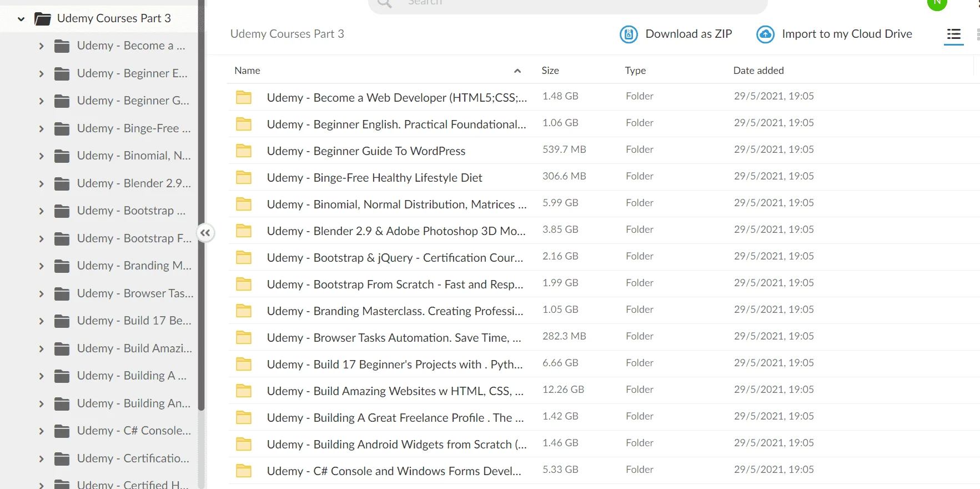Click the Download as ZIP label

click(x=688, y=34)
